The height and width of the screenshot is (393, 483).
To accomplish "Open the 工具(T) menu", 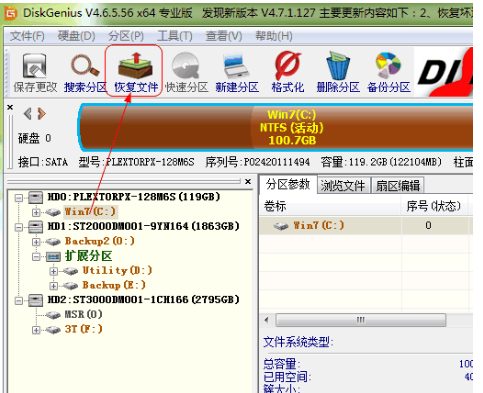I will pos(175,36).
